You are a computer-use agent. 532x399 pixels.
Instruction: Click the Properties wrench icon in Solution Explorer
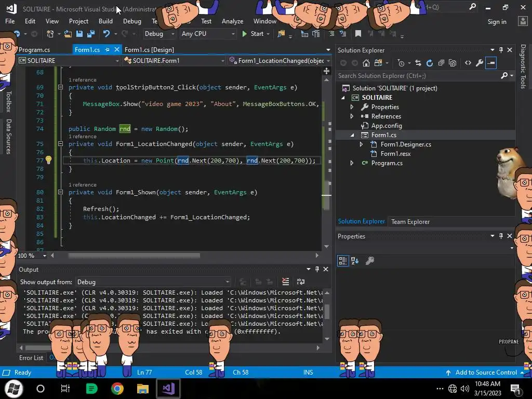point(480,63)
